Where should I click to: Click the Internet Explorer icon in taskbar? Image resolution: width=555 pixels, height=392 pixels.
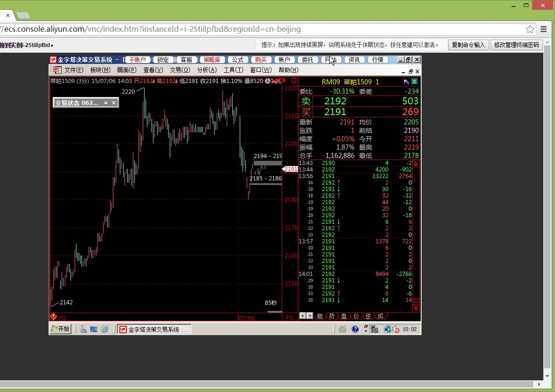[105, 329]
